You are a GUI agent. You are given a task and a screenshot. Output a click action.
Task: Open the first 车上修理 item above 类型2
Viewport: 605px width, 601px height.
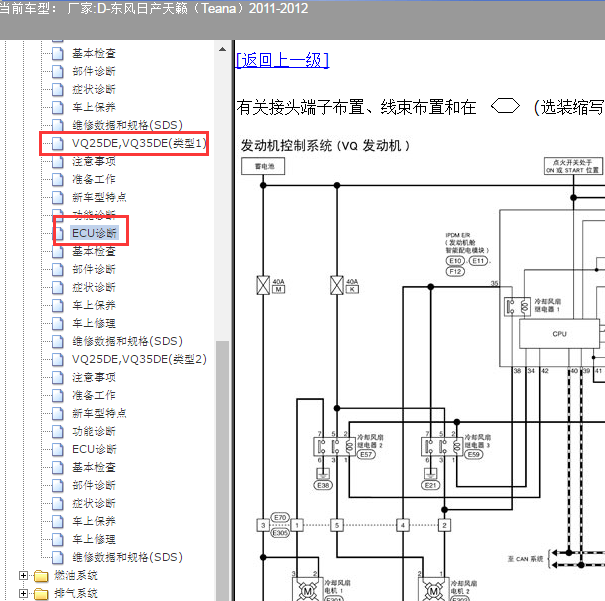(x=94, y=323)
